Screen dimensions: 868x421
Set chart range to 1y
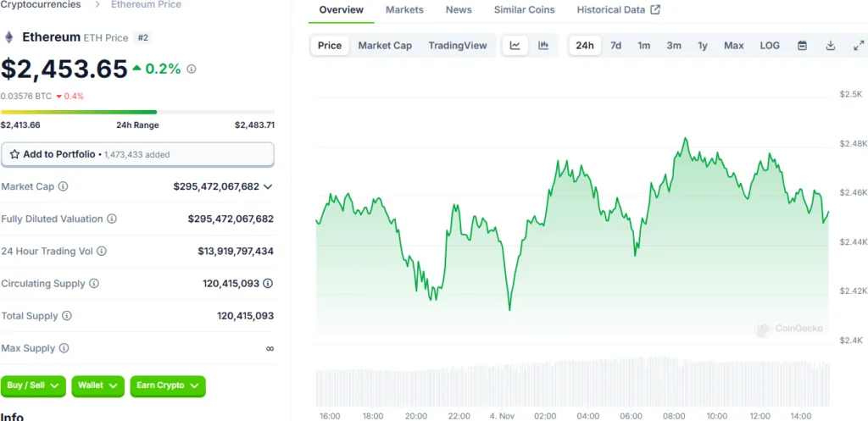pyautogui.click(x=703, y=46)
